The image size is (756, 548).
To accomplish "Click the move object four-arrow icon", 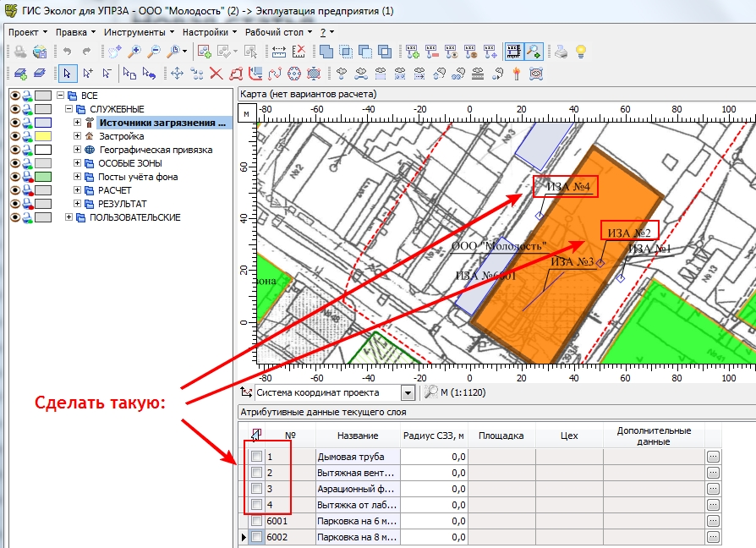I will click(177, 74).
